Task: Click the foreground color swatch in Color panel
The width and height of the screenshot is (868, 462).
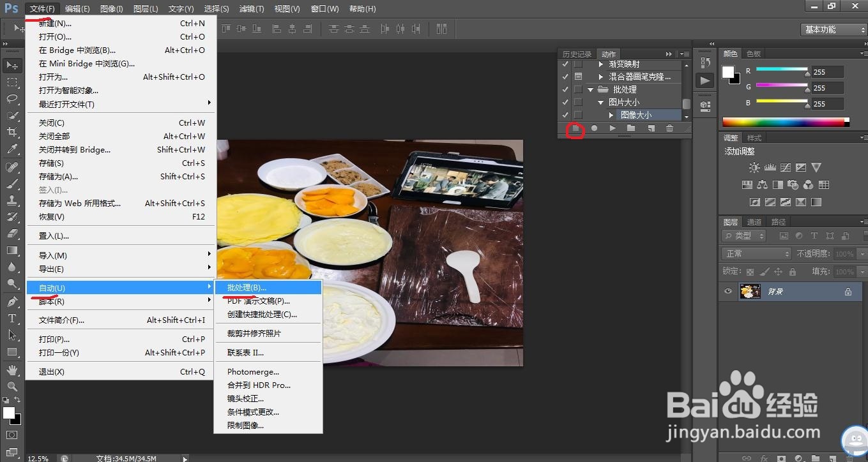Action: pos(728,72)
